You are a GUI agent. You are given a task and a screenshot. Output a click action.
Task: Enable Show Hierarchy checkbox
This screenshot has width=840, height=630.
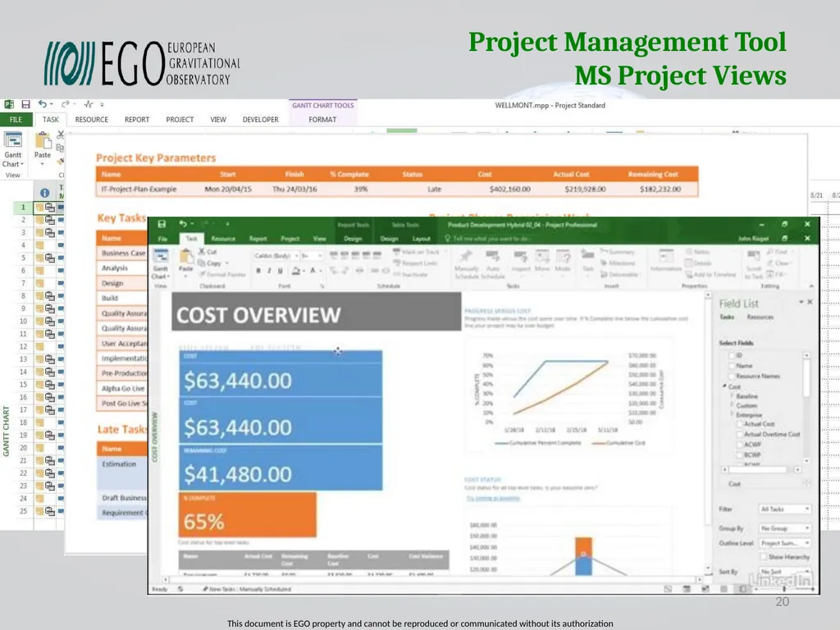point(764,557)
